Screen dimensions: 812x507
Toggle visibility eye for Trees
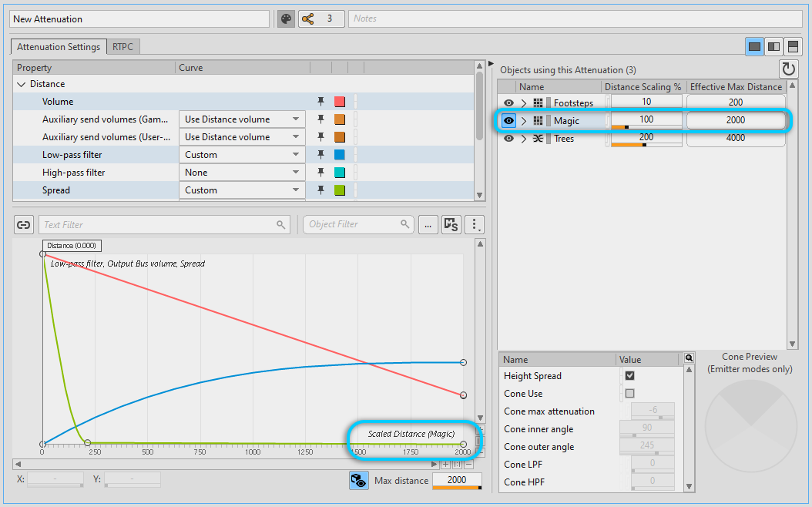pos(508,139)
